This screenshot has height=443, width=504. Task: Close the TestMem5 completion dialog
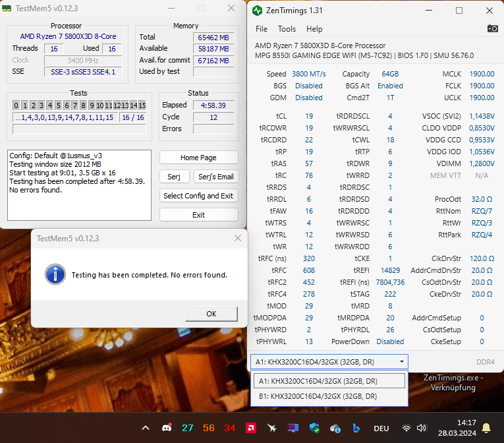coord(238,238)
